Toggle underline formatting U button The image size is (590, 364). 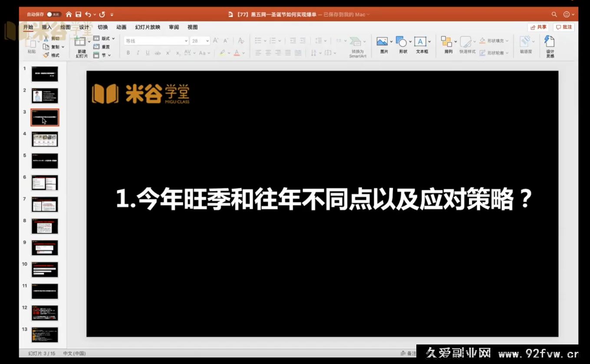pos(147,53)
